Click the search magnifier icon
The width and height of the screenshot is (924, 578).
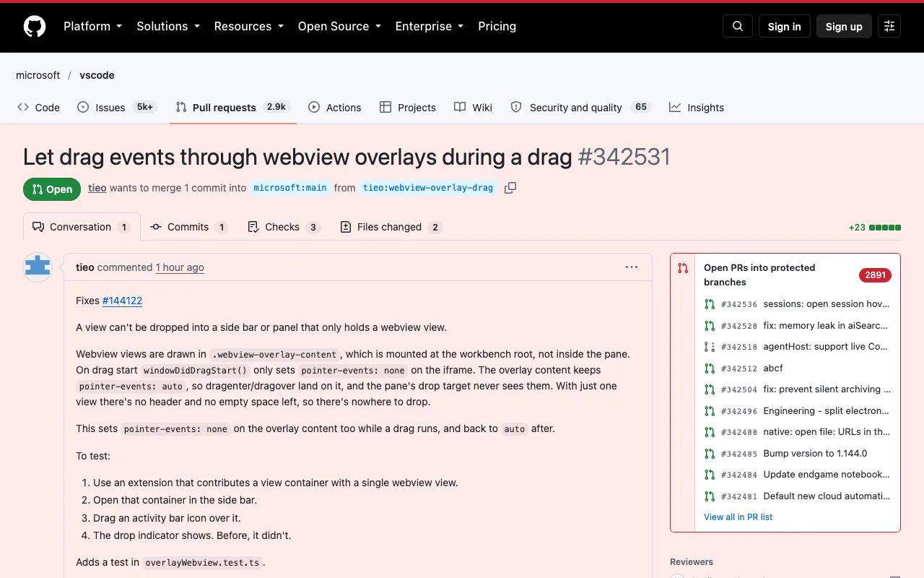[x=738, y=27]
